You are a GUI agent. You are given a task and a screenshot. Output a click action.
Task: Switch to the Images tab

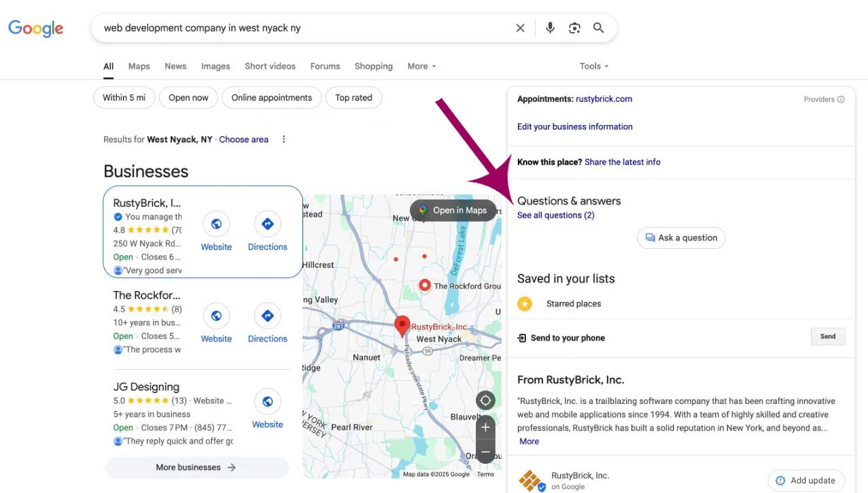click(215, 66)
